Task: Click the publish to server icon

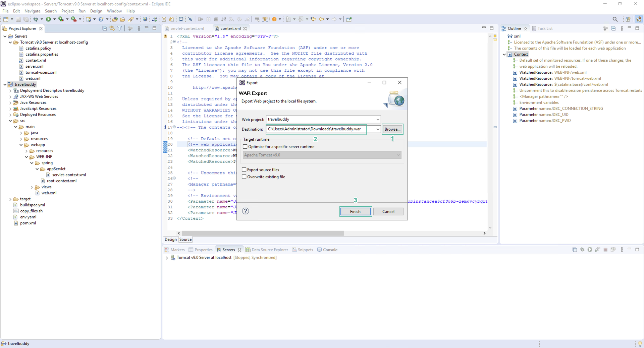Action: (613, 250)
